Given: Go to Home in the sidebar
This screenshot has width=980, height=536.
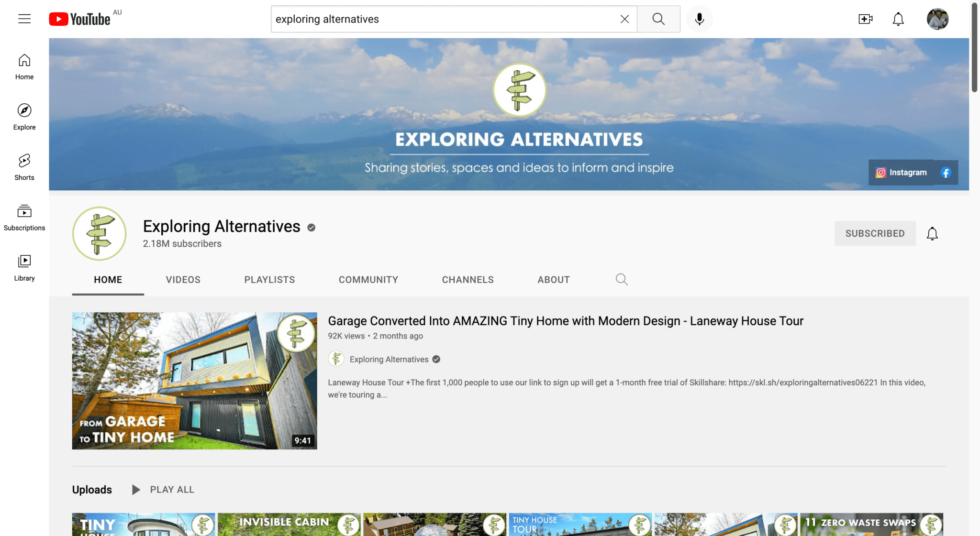Looking at the screenshot, I should pyautogui.click(x=24, y=67).
